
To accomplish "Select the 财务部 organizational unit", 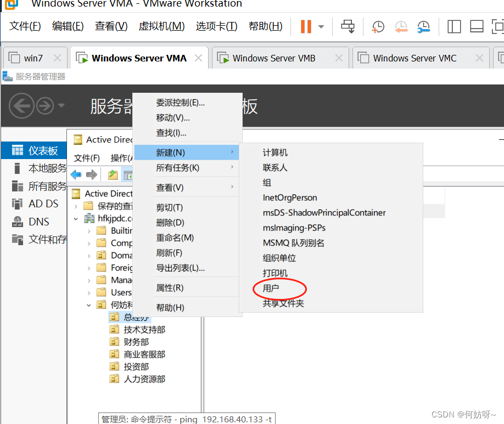I will click(136, 342).
